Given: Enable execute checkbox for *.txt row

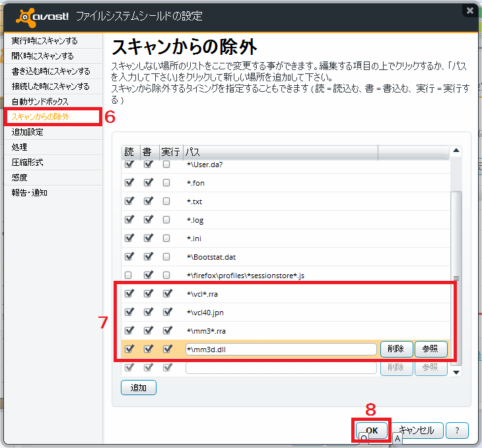Looking at the screenshot, I should (166, 202).
